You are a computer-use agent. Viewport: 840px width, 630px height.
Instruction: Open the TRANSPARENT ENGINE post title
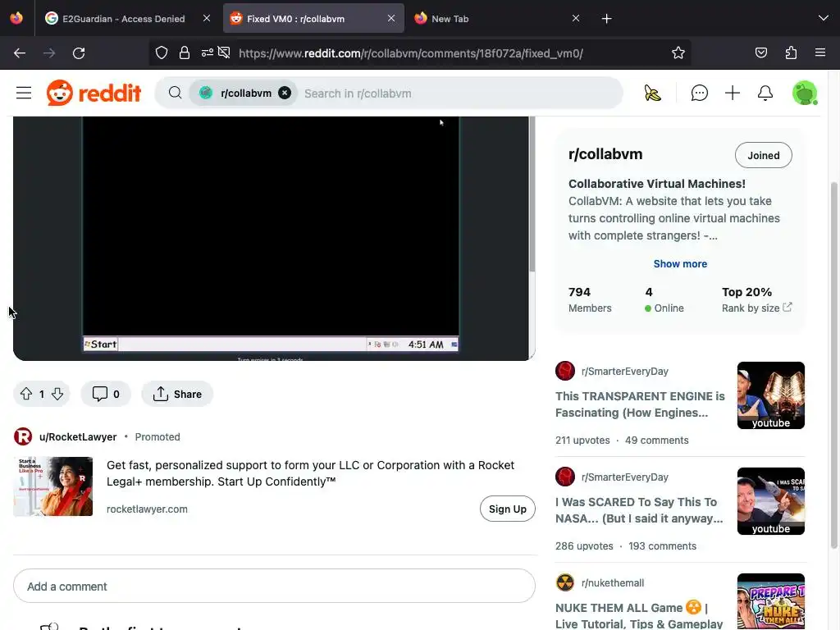(x=640, y=404)
